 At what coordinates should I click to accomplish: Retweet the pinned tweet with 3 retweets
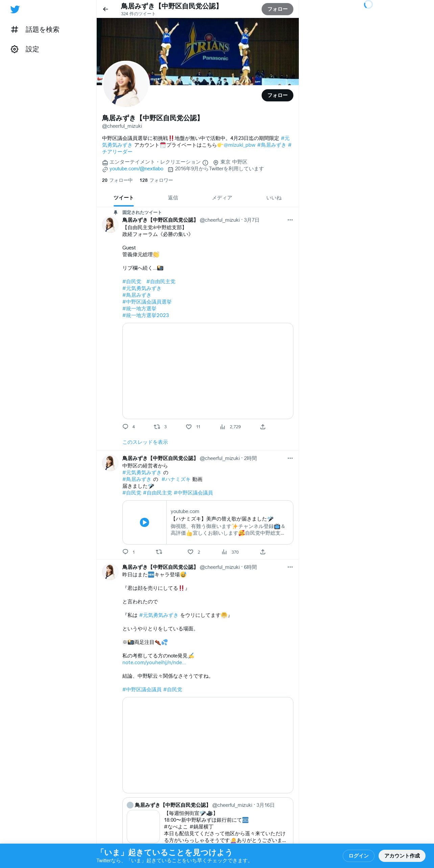[157, 427]
